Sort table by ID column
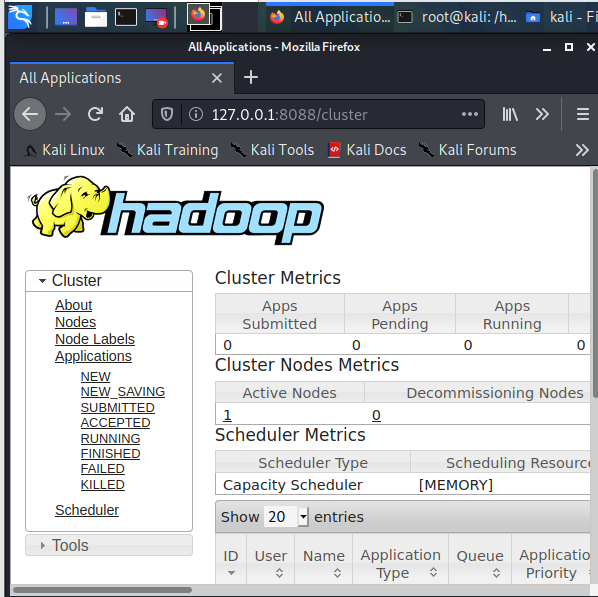Screen dimensions: 598x597 231,559
